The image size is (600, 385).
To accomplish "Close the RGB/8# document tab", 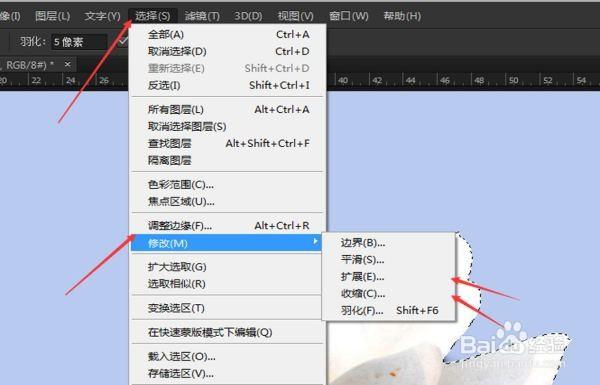I will pyautogui.click(x=67, y=64).
